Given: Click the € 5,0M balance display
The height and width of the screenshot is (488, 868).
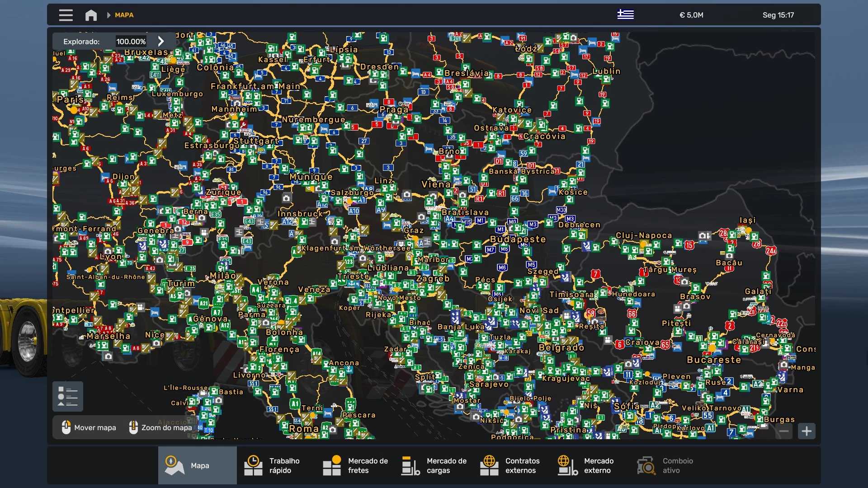Looking at the screenshot, I should click(691, 15).
